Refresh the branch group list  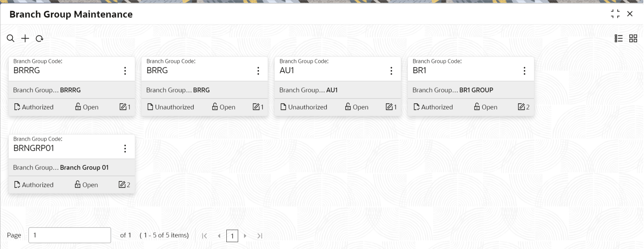tap(40, 39)
